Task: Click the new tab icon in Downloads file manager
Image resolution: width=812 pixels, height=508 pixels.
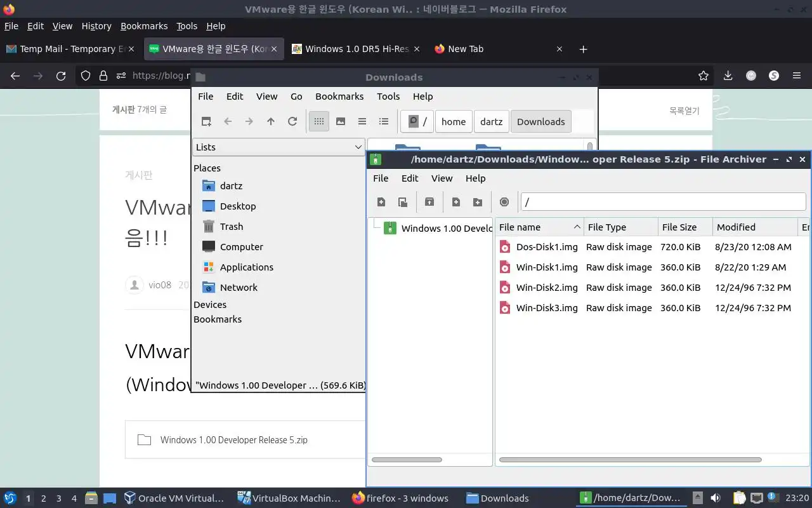Action: point(206,121)
